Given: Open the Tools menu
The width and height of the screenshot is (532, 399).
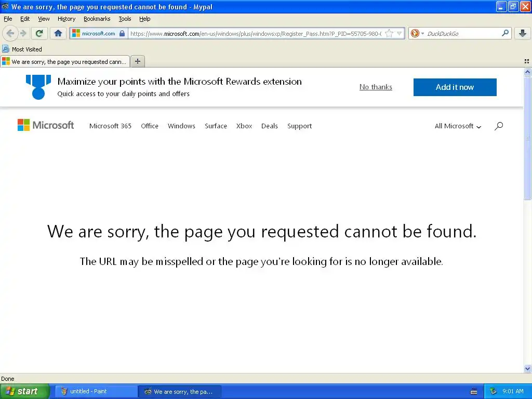Looking at the screenshot, I should coord(125,19).
